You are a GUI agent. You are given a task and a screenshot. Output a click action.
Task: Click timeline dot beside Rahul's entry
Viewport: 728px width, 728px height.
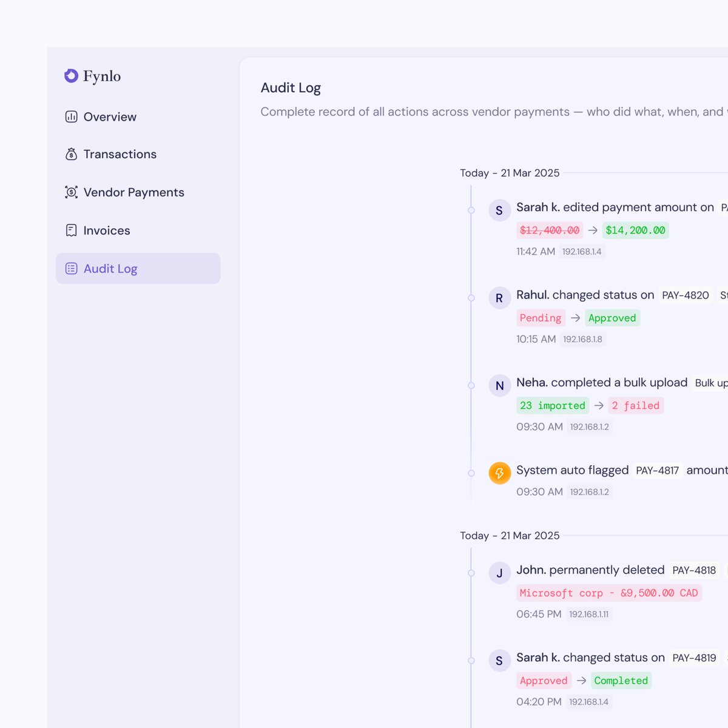coord(471,298)
